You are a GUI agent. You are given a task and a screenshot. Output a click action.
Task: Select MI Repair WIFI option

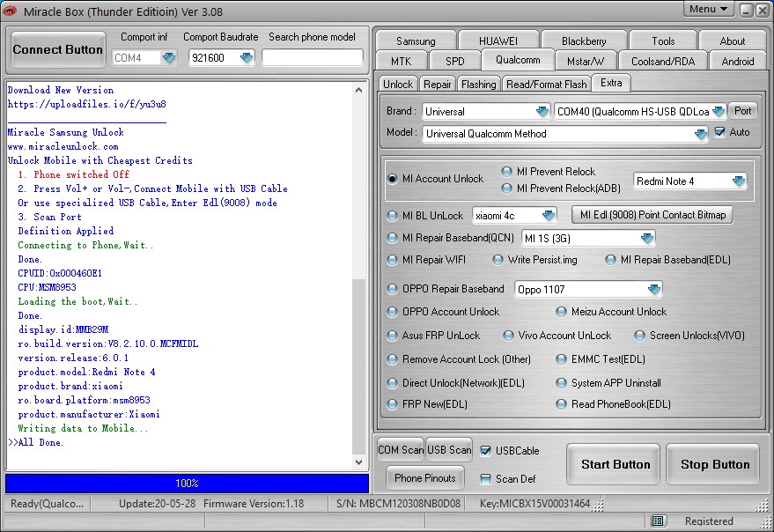pos(393,260)
